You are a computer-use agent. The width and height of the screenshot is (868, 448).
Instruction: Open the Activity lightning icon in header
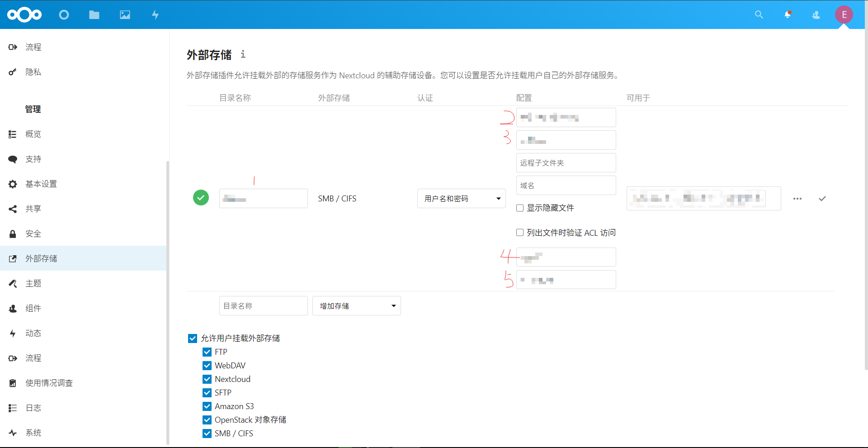point(155,15)
